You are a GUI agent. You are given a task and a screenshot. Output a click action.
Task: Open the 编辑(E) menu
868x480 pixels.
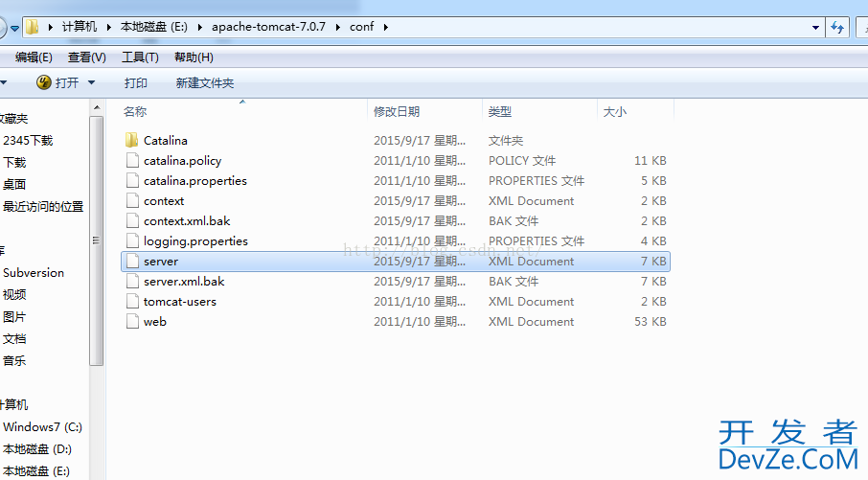pyautogui.click(x=34, y=57)
